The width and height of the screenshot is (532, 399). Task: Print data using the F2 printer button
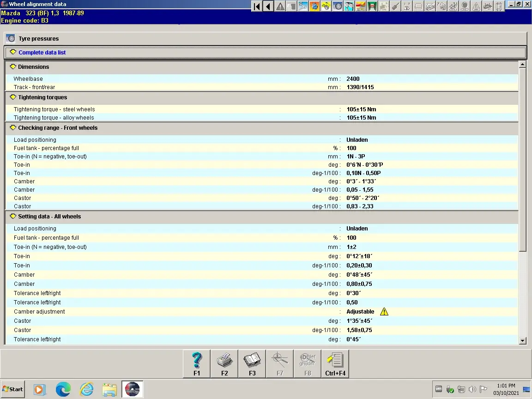224,363
